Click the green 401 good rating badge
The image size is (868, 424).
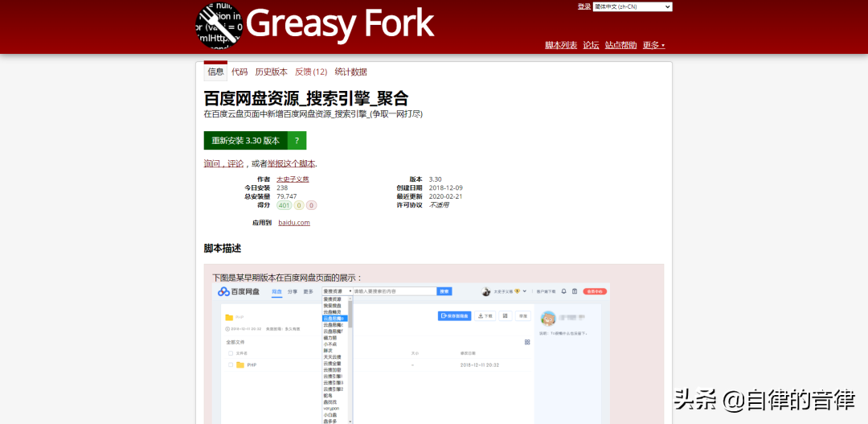tap(285, 205)
